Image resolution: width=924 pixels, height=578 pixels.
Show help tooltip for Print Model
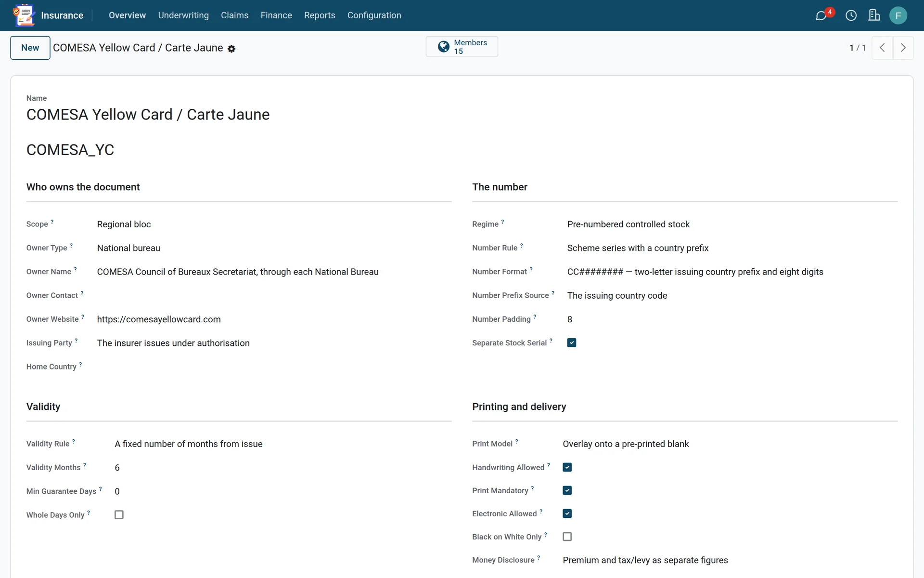[516, 441]
